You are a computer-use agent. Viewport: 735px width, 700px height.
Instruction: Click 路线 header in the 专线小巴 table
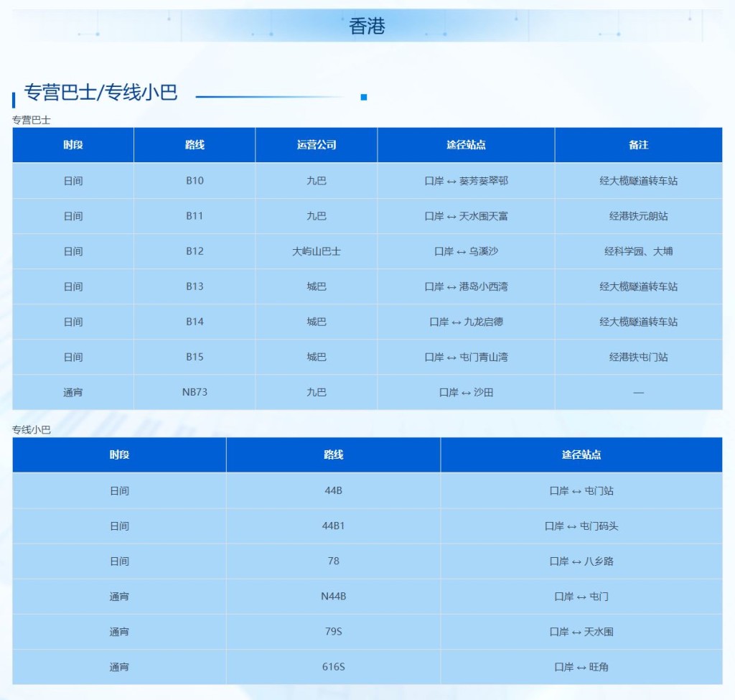coord(333,454)
